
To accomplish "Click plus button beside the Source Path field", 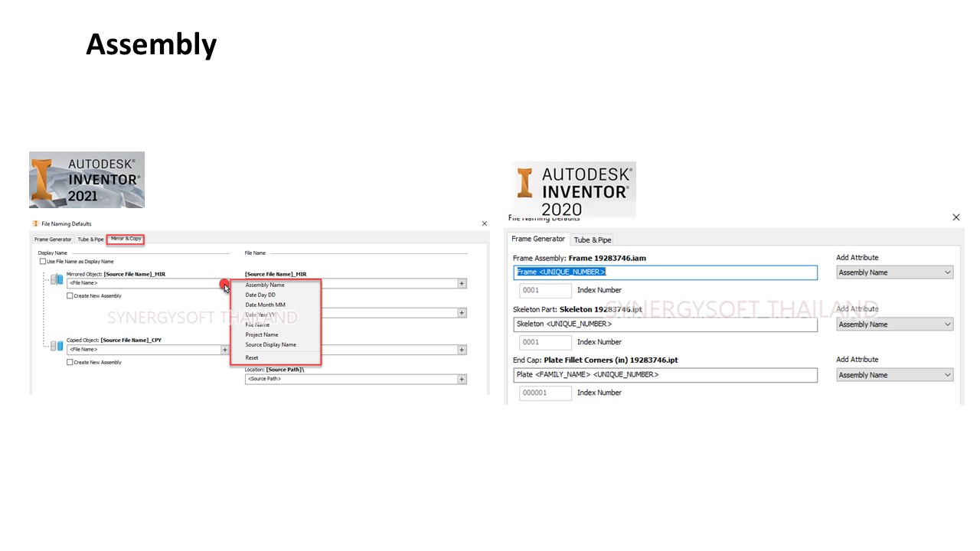I will pyautogui.click(x=462, y=379).
